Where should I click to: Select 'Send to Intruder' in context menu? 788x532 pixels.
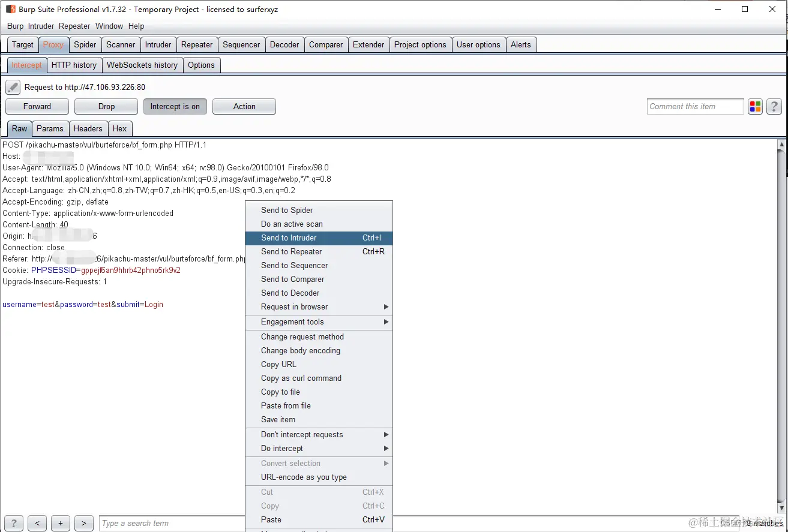pos(319,238)
